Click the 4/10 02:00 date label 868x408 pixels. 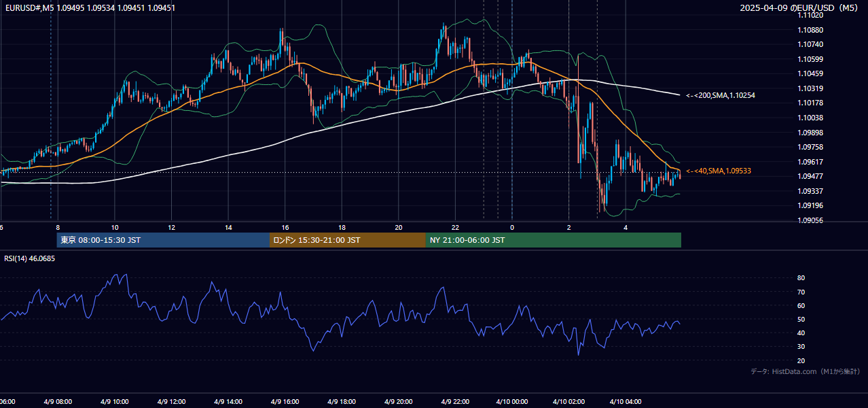click(x=568, y=402)
